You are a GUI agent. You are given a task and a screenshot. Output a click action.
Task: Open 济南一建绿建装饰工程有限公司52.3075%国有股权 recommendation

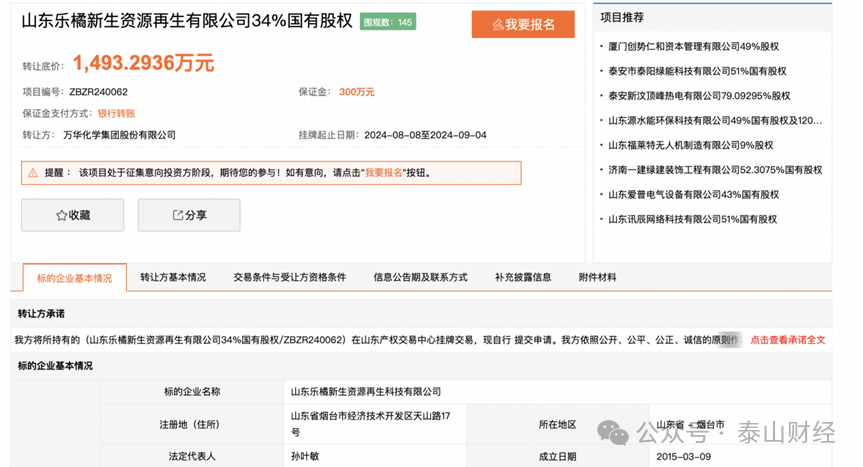pos(715,170)
